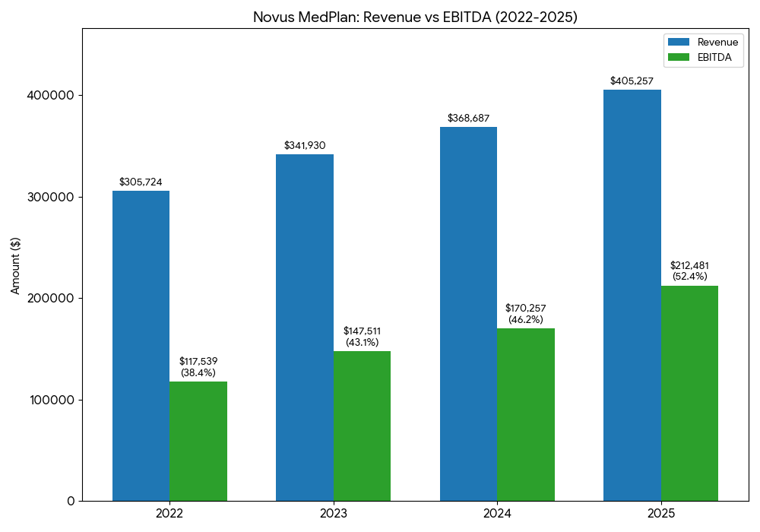This screenshot has height=532, width=760.
Task: Click the green EBITDA legend swatch
Action: coord(677,56)
